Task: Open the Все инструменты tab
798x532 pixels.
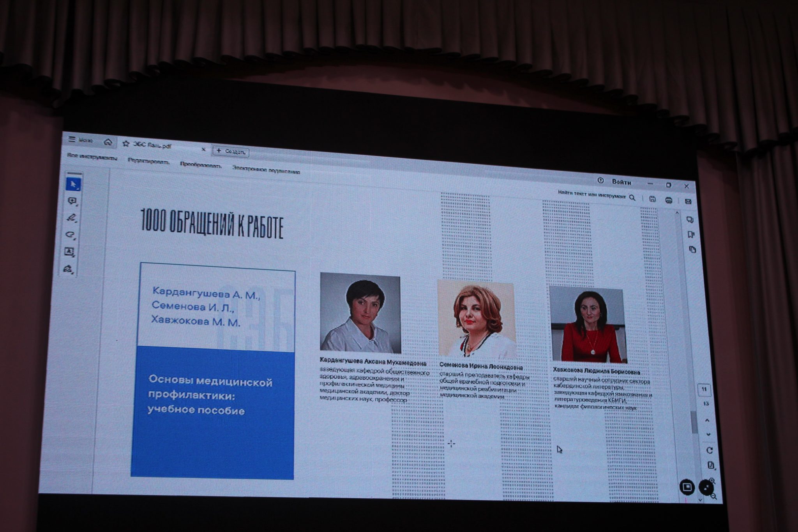Action: point(92,157)
